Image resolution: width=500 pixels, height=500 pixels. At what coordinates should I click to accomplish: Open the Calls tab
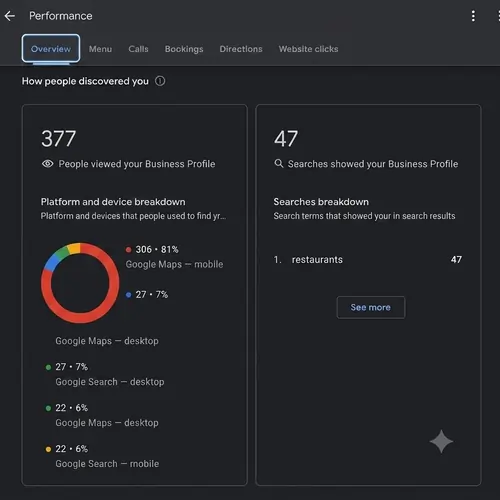(138, 49)
